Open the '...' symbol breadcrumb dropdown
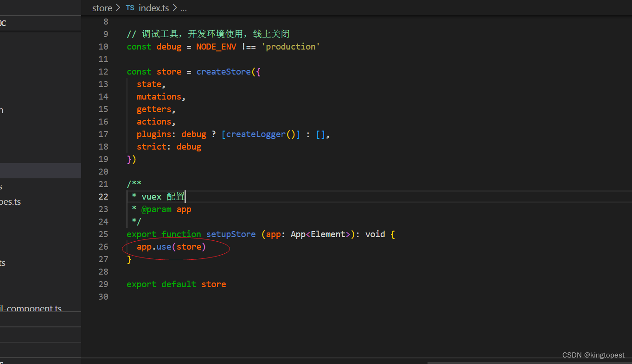Image resolution: width=632 pixels, height=364 pixels. (x=183, y=8)
